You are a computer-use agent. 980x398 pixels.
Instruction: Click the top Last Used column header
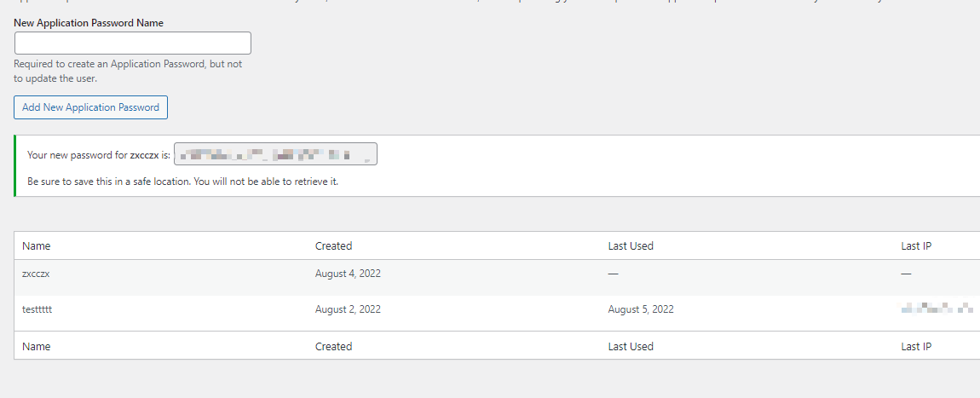(631, 246)
